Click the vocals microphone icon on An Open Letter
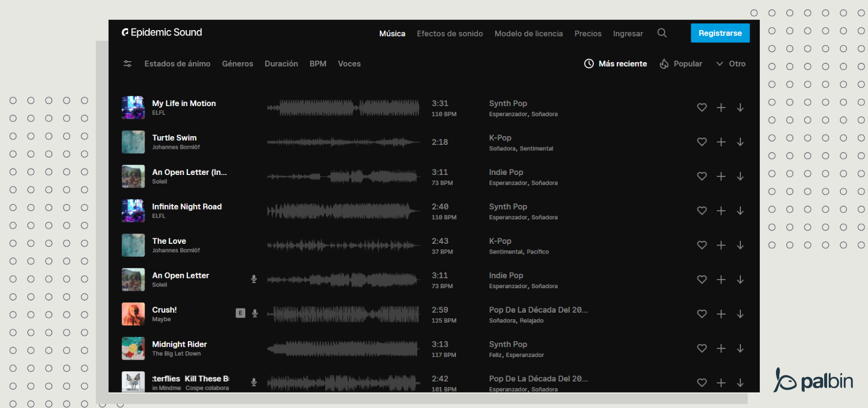The width and height of the screenshot is (868, 408). 254,279
